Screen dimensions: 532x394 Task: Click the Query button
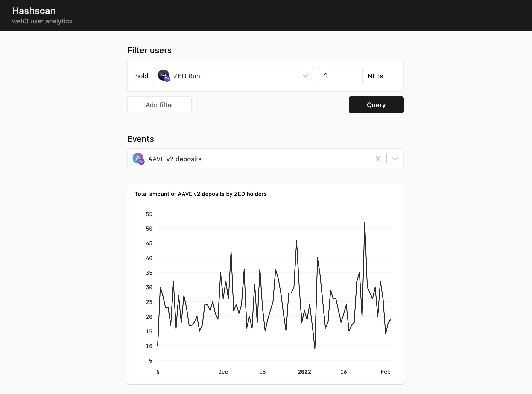tap(376, 105)
